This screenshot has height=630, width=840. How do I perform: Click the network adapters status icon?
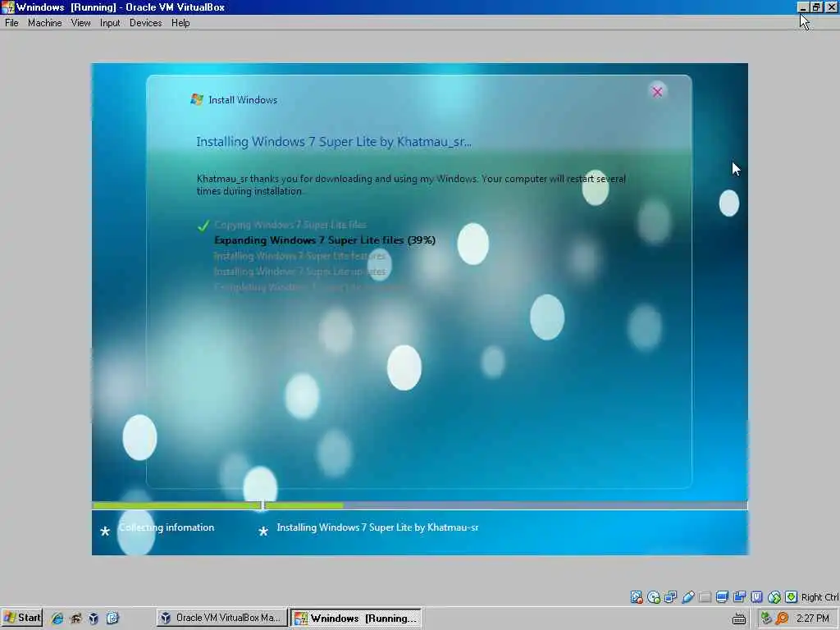pyautogui.click(x=671, y=597)
